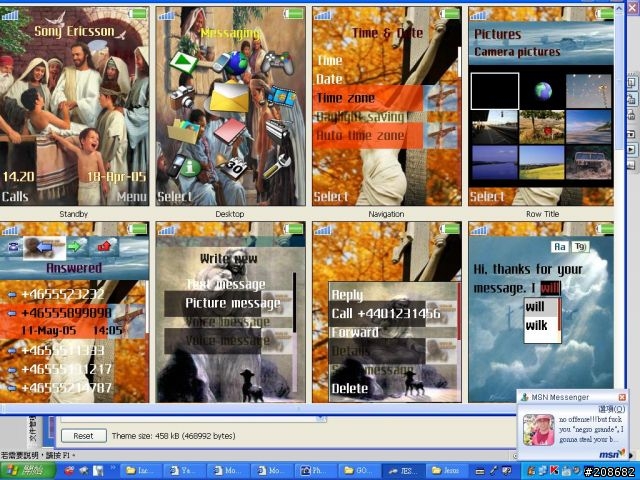Select the yellow field thumbnail in Pictures grid
This screenshot has height=480, width=640.
542,162
